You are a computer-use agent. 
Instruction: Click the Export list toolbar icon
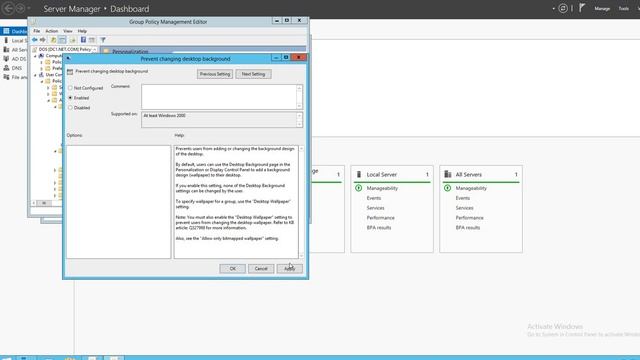[73, 40]
